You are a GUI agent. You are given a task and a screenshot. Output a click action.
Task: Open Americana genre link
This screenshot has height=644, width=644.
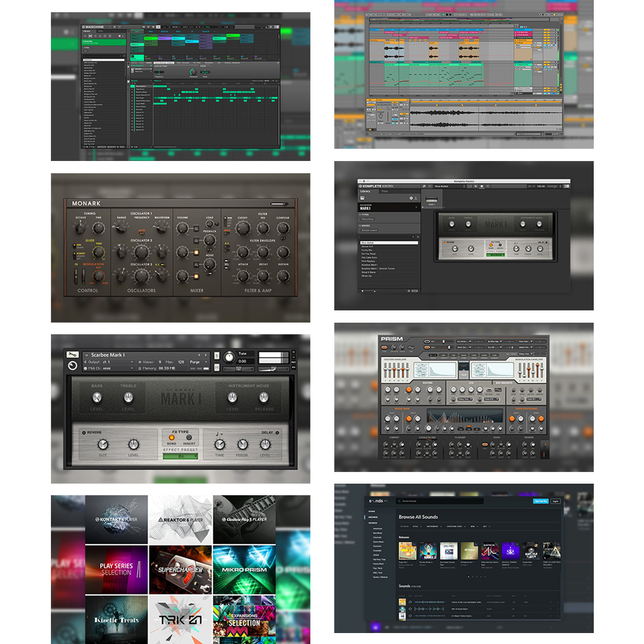[377, 529]
